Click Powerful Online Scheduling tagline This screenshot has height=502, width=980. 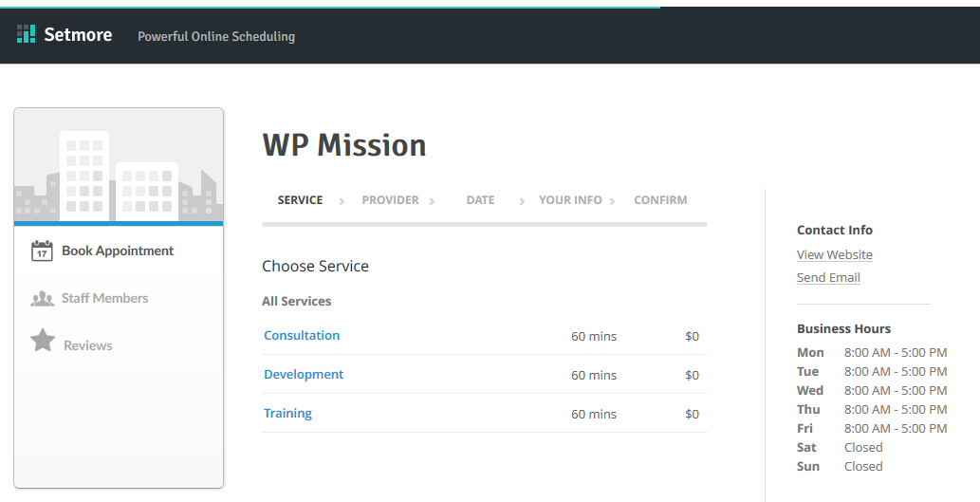pos(216,36)
